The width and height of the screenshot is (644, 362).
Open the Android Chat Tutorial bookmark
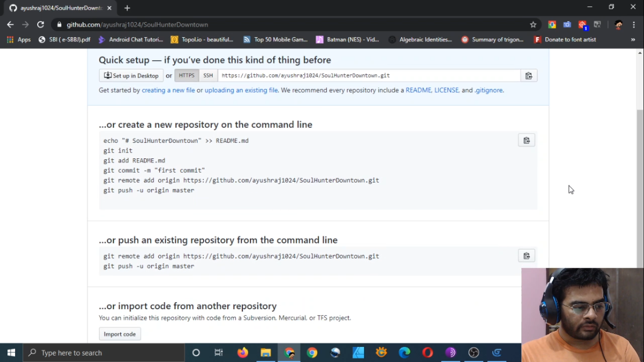pyautogui.click(x=131, y=40)
